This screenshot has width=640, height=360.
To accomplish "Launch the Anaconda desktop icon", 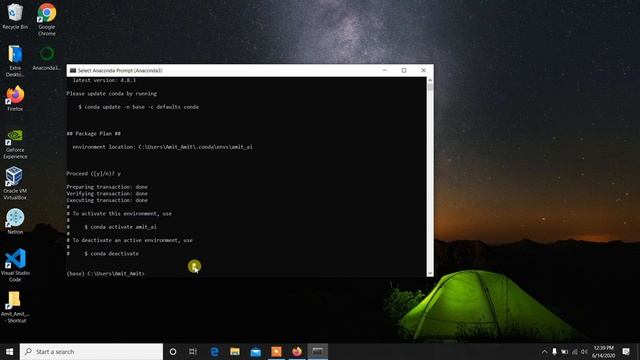I will [47, 58].
